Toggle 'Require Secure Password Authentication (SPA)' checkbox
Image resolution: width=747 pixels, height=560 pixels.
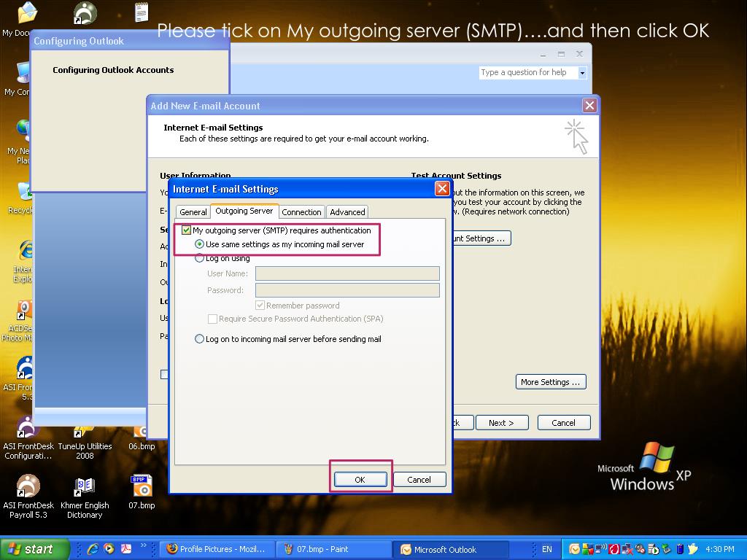(212, 319)
